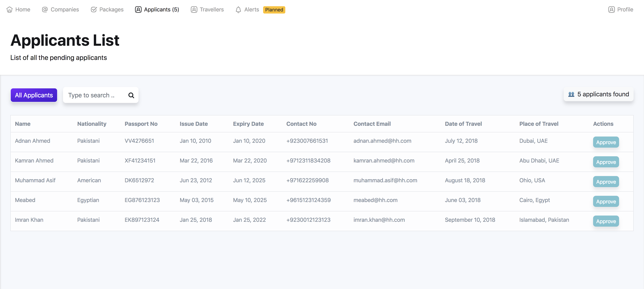The width and height of the screenshot is (644, 289).
Task: Approve Meabed's application
Action: coord(606,202)
